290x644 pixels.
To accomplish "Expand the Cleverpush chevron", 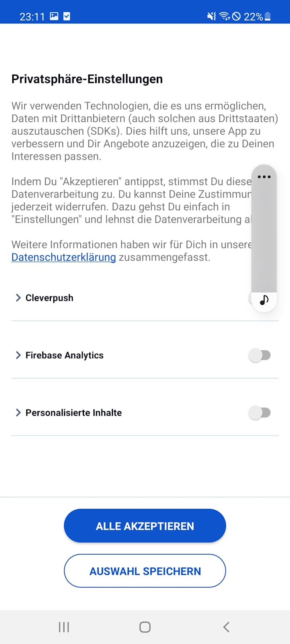I will (18, 298).
